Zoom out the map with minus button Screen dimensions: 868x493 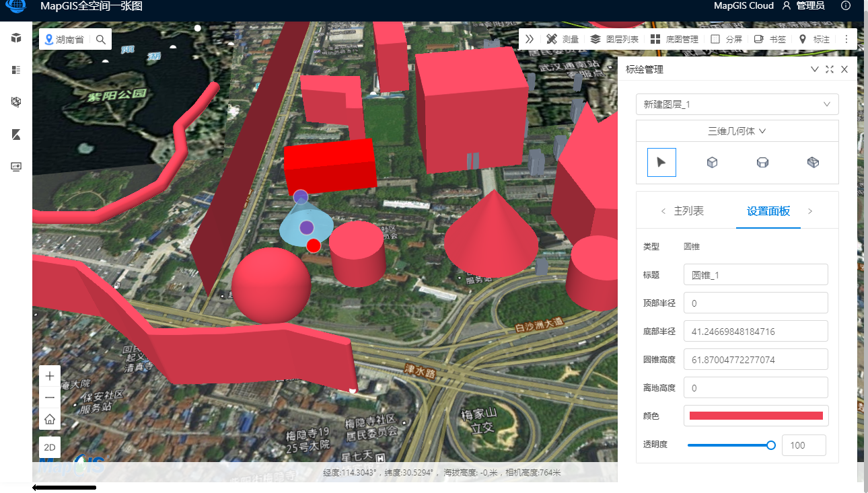coord(50,397)
